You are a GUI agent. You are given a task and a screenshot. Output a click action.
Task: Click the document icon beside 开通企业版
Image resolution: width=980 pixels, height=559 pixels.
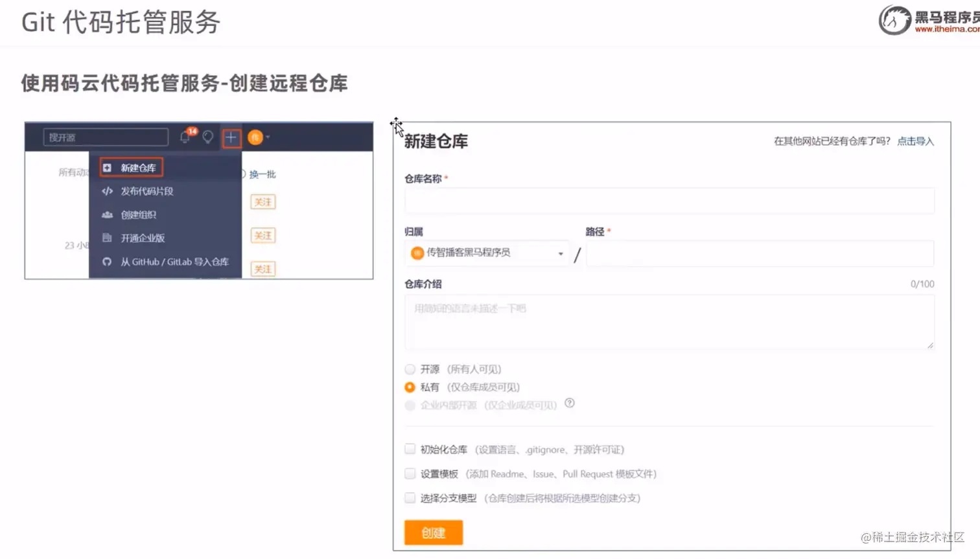pos(107,237)
